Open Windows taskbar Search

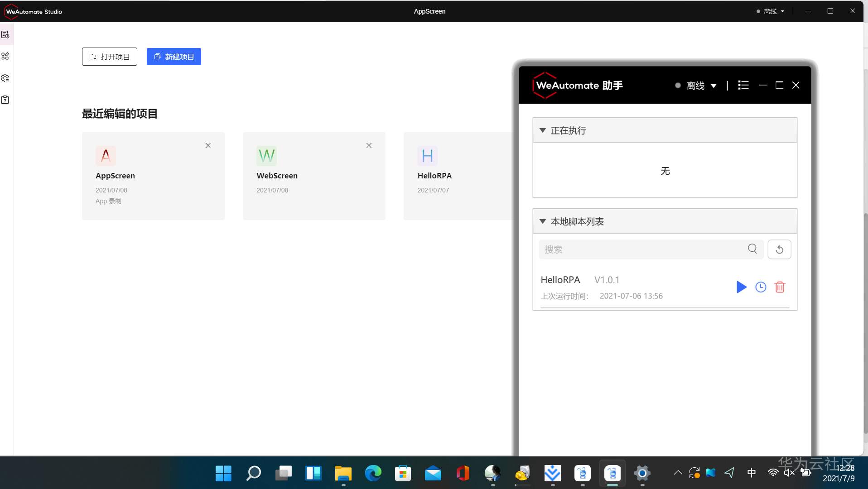coord(253,474)
